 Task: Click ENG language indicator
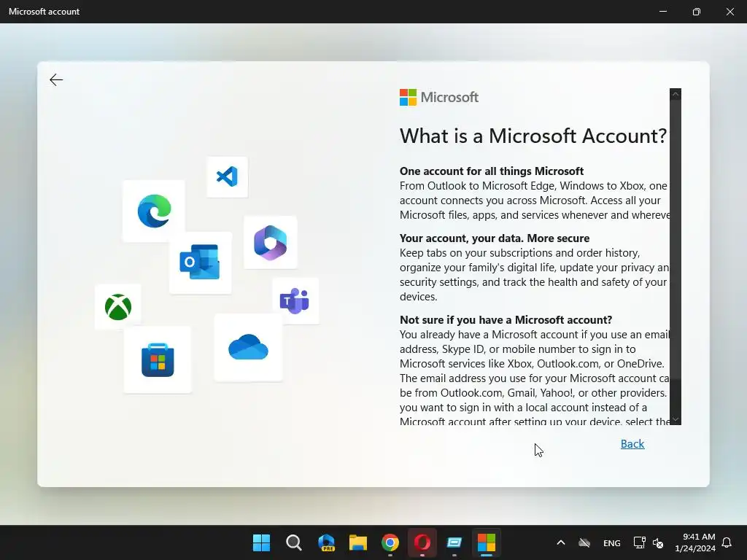click(612, 542)
